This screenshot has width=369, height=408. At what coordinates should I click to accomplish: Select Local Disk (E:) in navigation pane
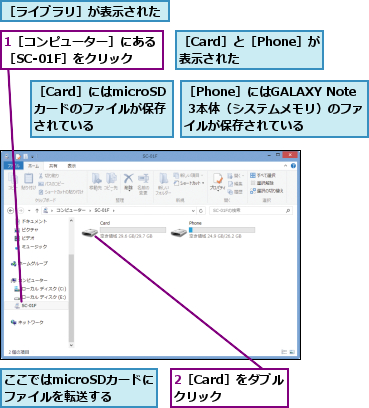40,297
